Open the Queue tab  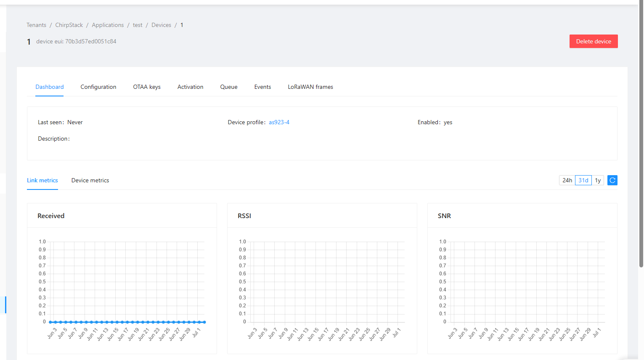point(229,87)
